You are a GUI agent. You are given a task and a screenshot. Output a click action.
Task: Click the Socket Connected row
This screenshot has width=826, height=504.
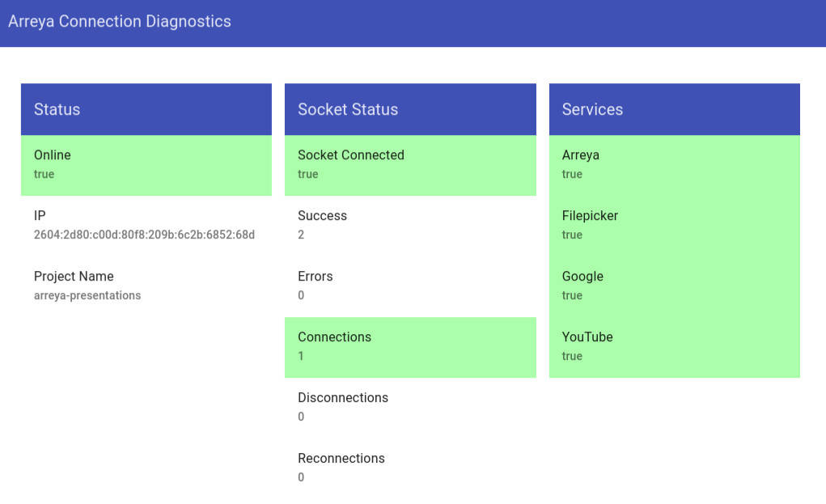[x=409, y=165]
